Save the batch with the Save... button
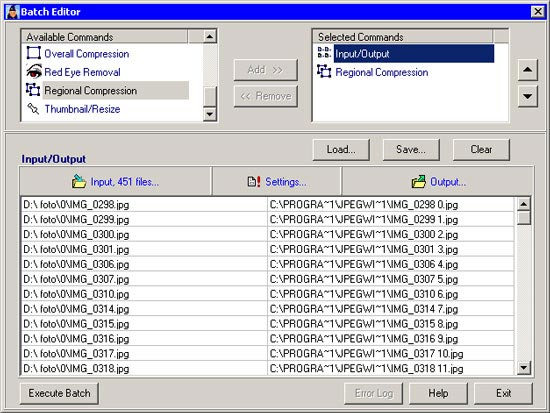550x413 pixels. click(x=411, y=149)
